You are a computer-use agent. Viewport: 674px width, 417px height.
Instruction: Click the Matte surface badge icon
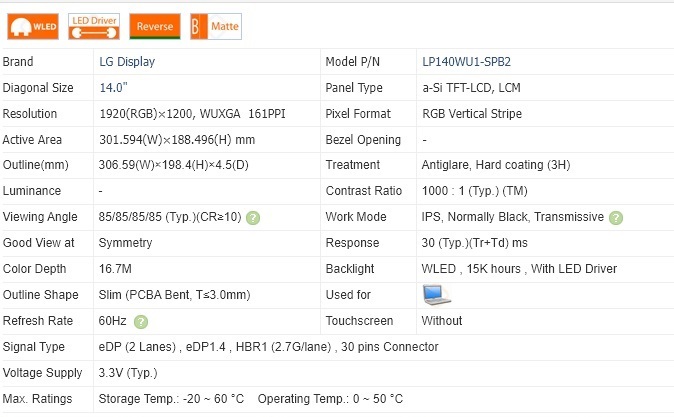[216, 26]
